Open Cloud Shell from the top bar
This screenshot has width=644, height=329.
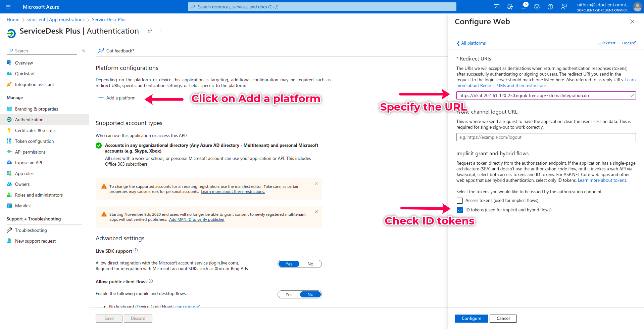click(x=497, y=7)
